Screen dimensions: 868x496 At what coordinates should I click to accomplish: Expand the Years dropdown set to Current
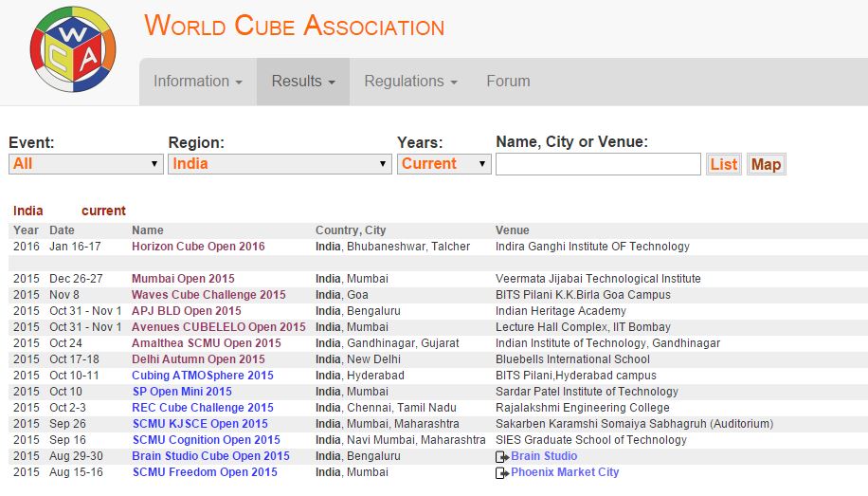click(444, 164)
